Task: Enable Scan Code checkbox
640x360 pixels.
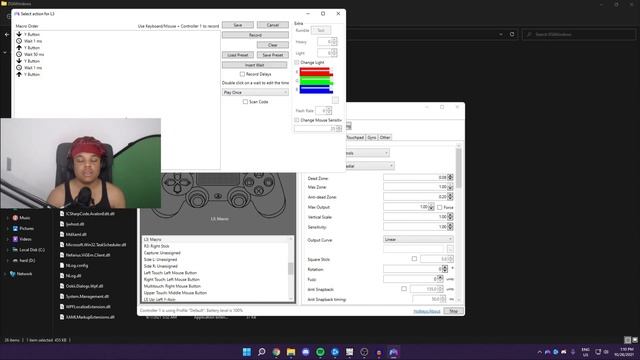Action: (245, 102)
